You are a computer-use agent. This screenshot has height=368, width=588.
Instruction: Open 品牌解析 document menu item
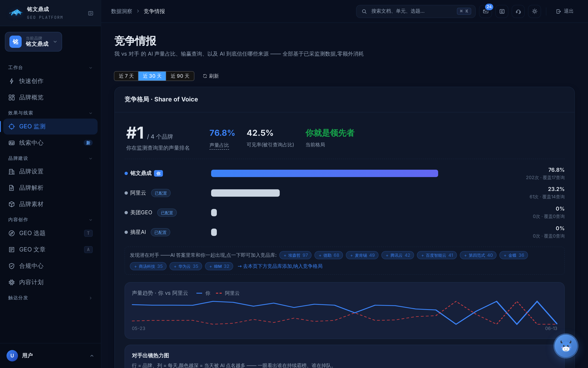tap(50, 188)
